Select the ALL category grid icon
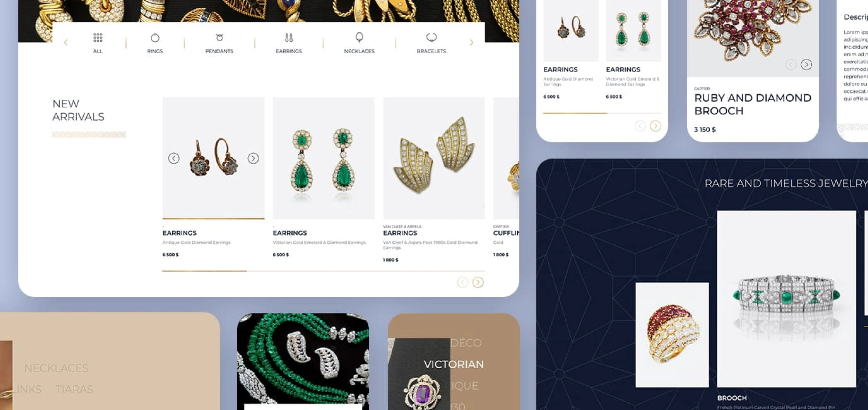 [x=98, y=38]
